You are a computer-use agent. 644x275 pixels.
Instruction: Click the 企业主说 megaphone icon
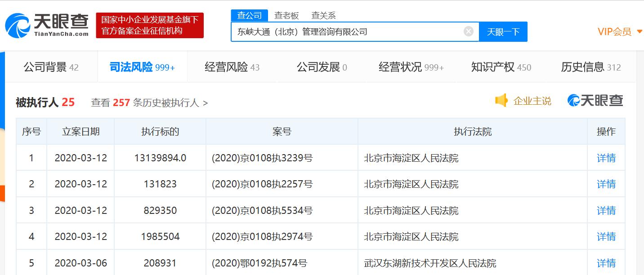pos(501,101)
